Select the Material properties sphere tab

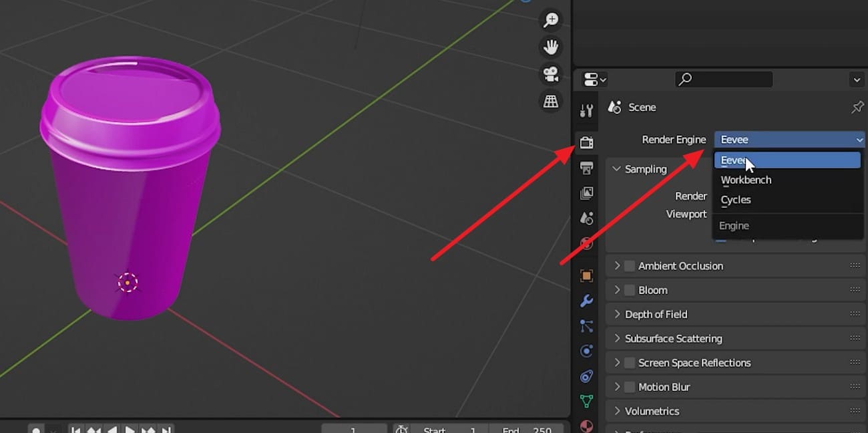(x=586, y=426)
